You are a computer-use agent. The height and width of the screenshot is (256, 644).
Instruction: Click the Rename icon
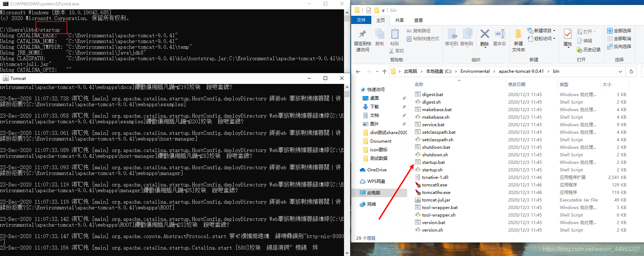click(500, 34)
